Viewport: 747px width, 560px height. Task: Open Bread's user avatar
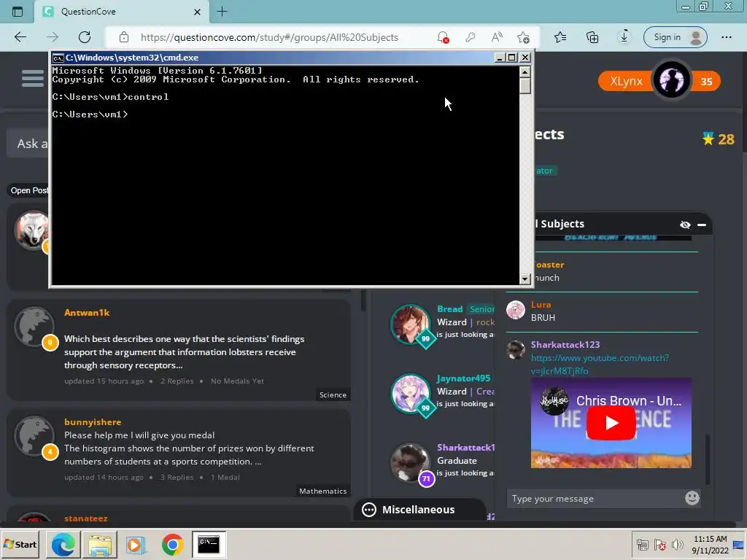point(410,324)
